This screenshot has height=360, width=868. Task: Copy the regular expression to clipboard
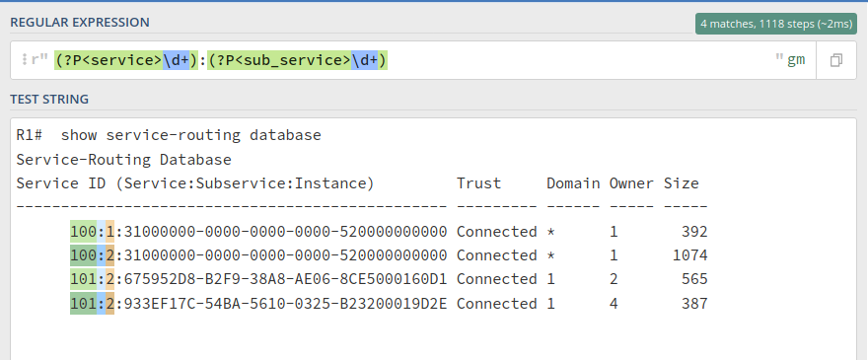click(x=835, y=60)
